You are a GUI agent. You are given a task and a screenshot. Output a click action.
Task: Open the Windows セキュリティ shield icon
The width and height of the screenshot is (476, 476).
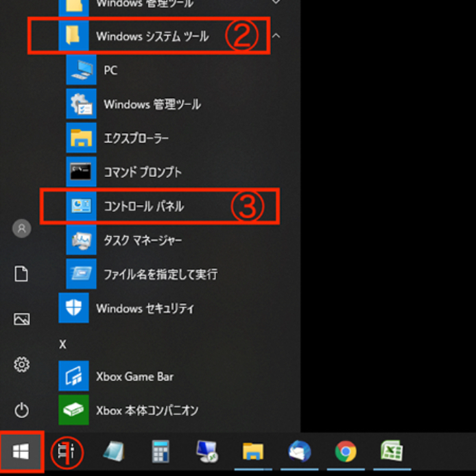(x=73, y=308)
